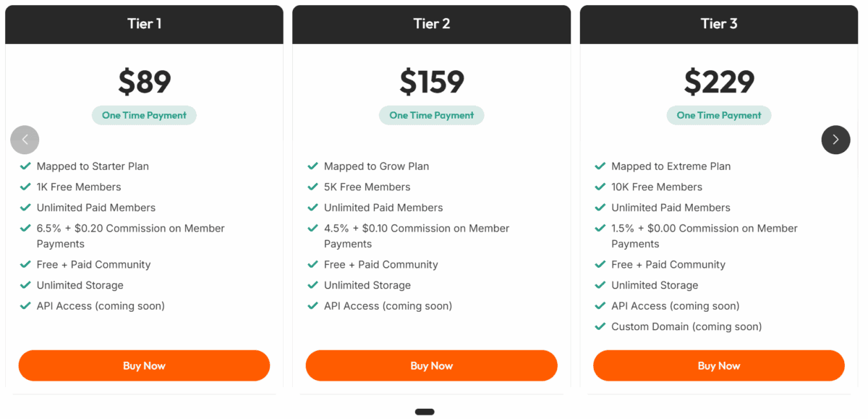Select the Tier 2 header
This screenshot has height=419, width=868.
pyautogui.click(x=431, y=24)
